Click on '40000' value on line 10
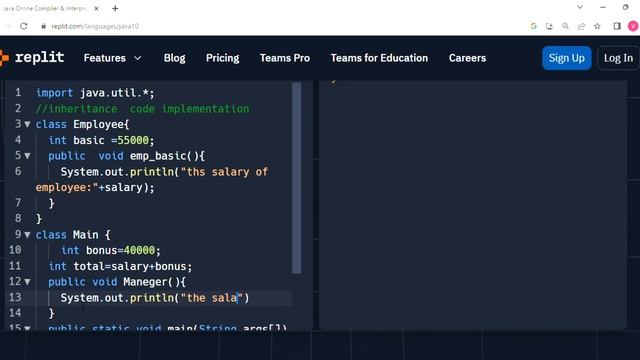This screenshot has height=360, width=640. (x=139, y=250)
